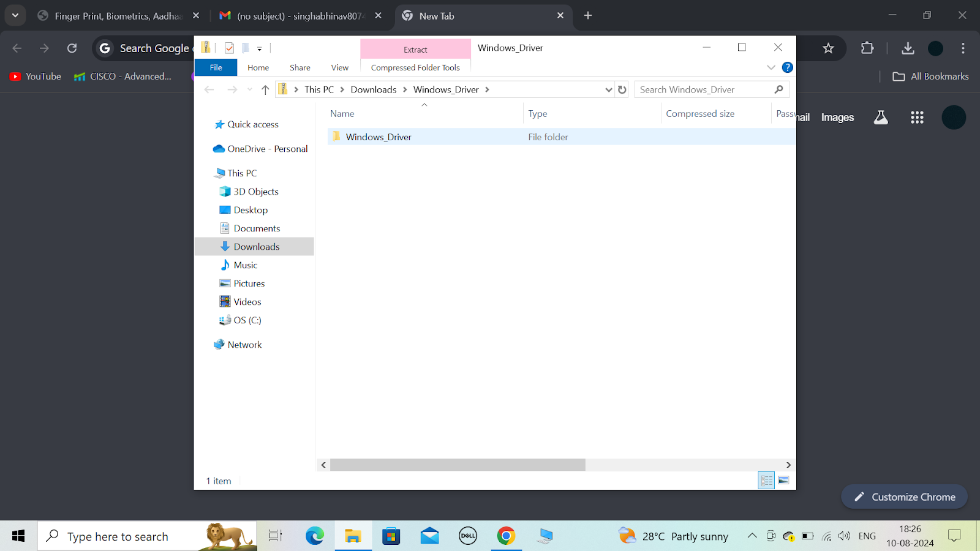
Task: Click the scrollbar left arrow
Action: 323,465
